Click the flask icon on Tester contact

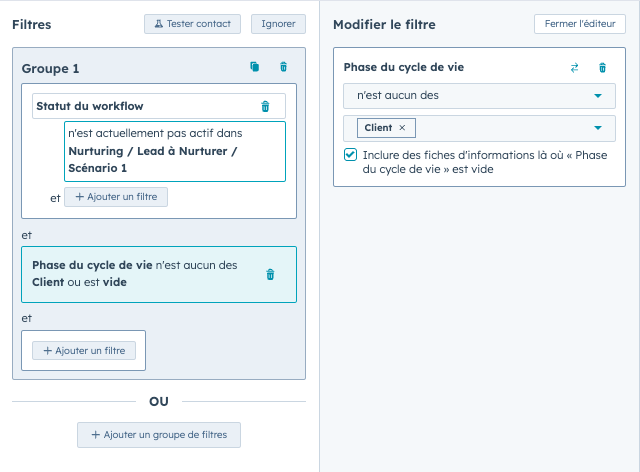point(159,24)
